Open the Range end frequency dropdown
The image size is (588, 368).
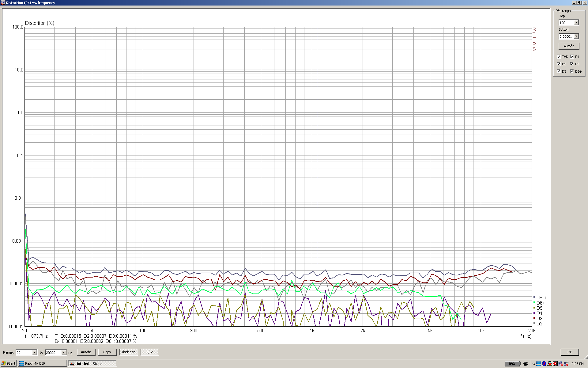point(64,352)
